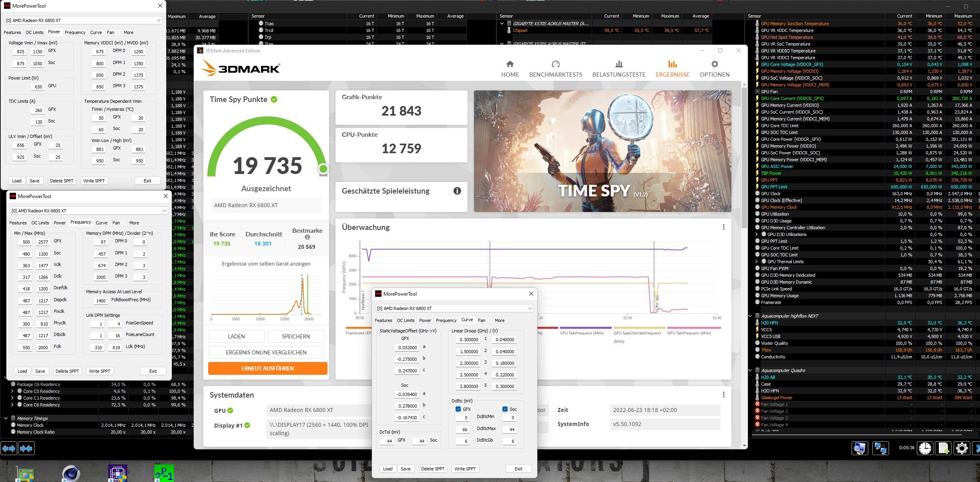The height and width of the screenshot is (482, 980).
Task: Open Systemdaten three-dot menu
Action: [x=723, y=395]
